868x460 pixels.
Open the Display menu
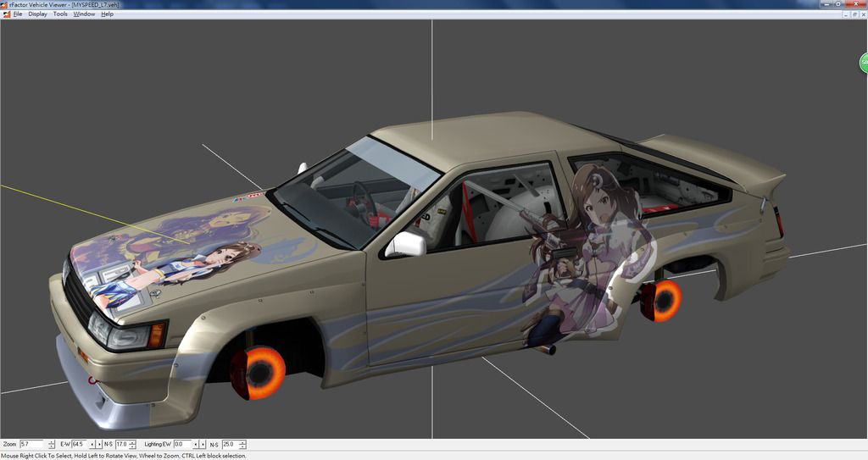tap(37, 14)
